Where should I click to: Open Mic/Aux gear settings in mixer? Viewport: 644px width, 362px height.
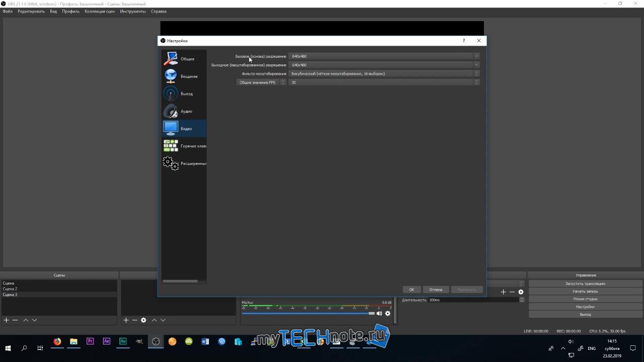pyautogui.click(x=387, y=313)
